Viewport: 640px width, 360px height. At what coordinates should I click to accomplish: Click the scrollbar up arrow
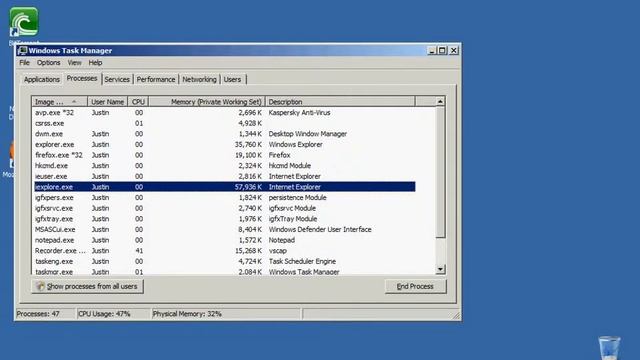tap(440, 102)
